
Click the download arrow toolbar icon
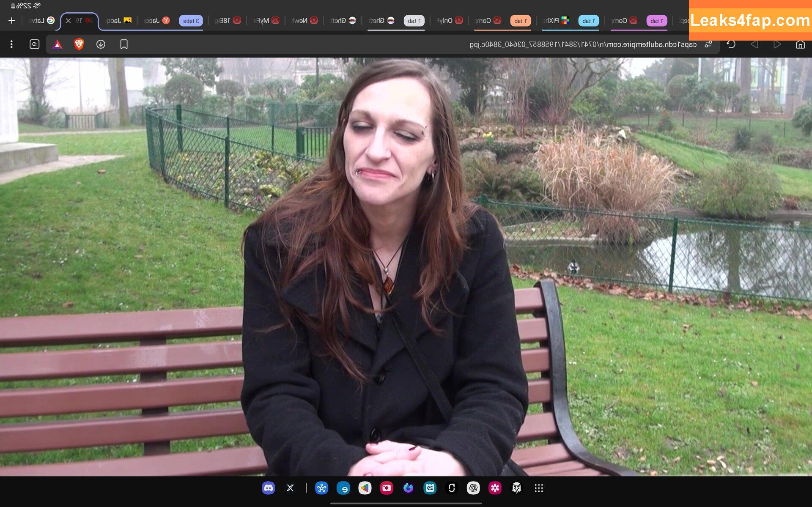click(101, 44)
